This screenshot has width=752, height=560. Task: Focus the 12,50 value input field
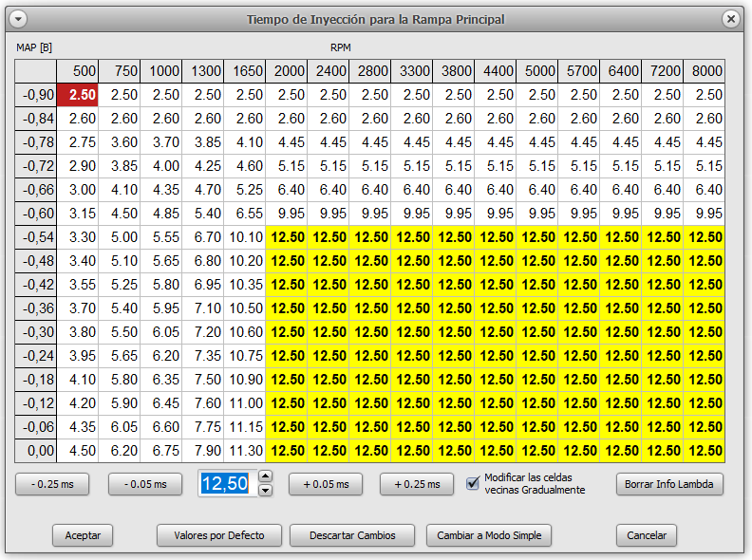click(x=227, y=483)
